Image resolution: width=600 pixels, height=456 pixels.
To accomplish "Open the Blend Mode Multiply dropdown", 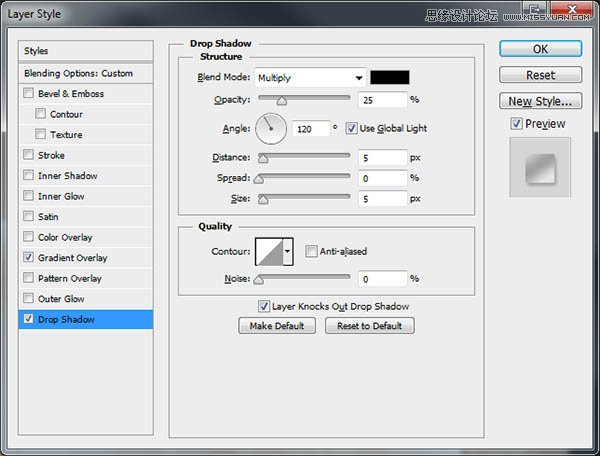I will [310, 78].
